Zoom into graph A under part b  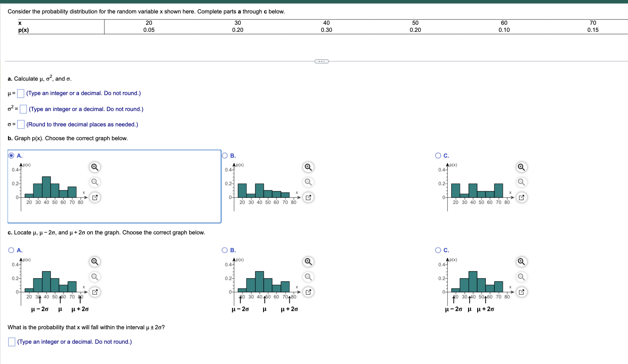(x=94, y=167)
